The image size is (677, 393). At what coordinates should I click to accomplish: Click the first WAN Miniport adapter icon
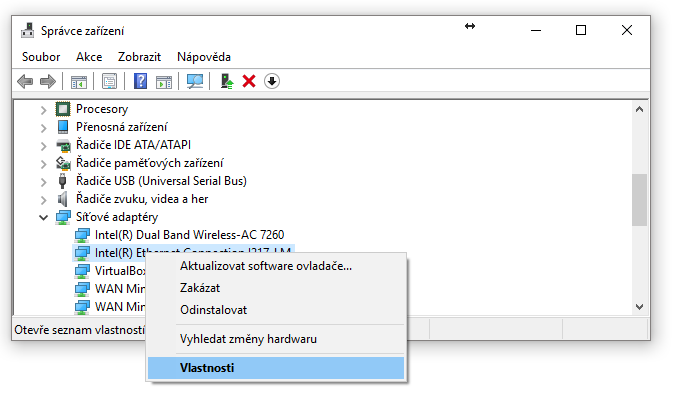[82, 289]
